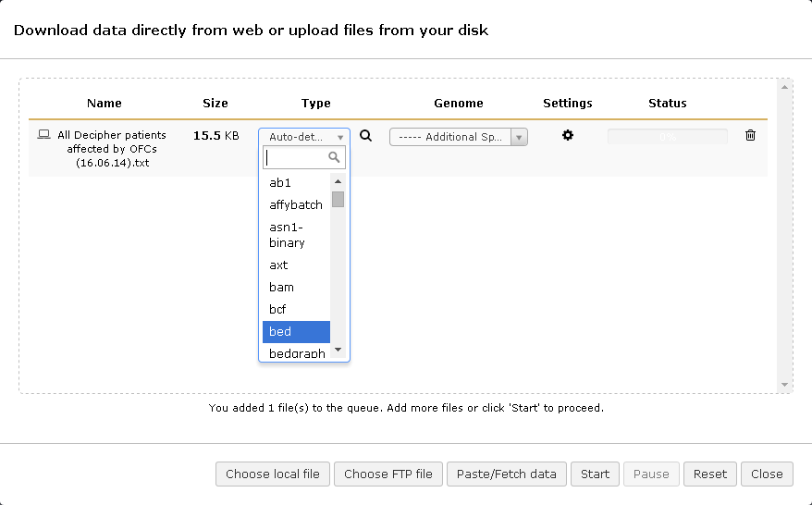The width and height of the screenshot is (812, 505).
Task: Open Paste/Fetch data
Action: pos(507,474)
